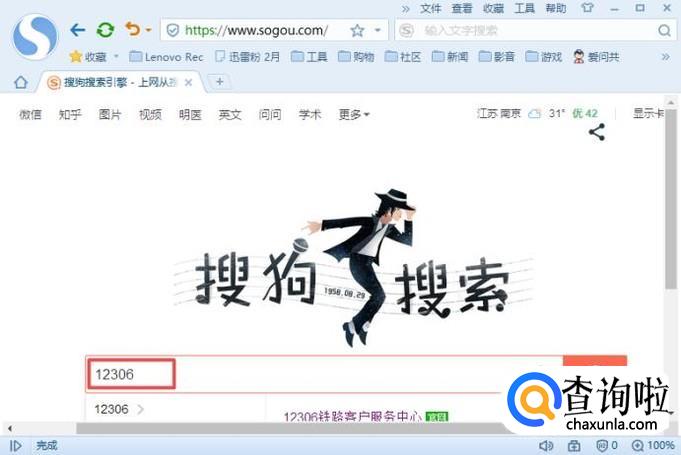Select the 搜狗搜索引擎 tab
Image resolution: width=681 pixels, height=455 pixels.
tap(119, 82)
